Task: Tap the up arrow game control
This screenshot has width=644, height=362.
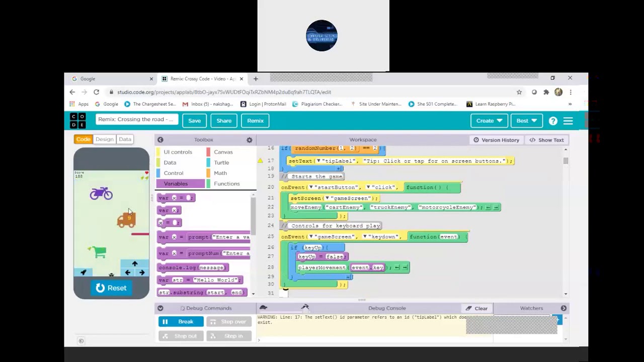Action: 134,263
